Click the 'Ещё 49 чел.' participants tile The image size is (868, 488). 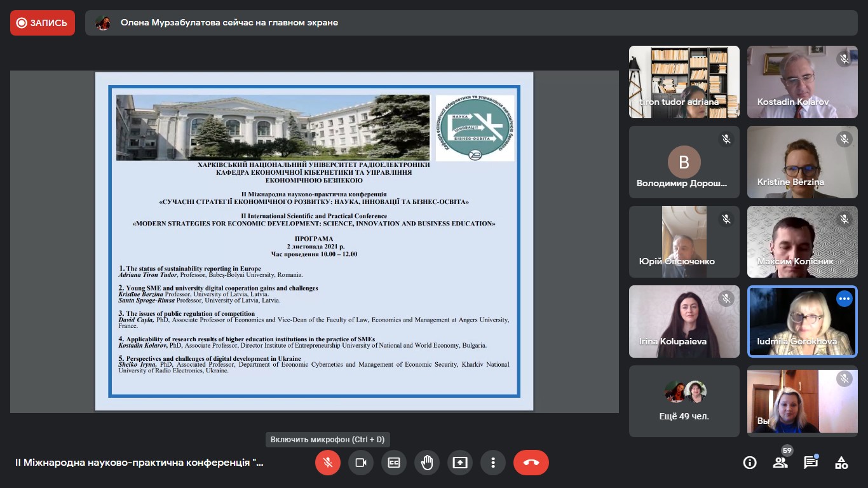684,401
